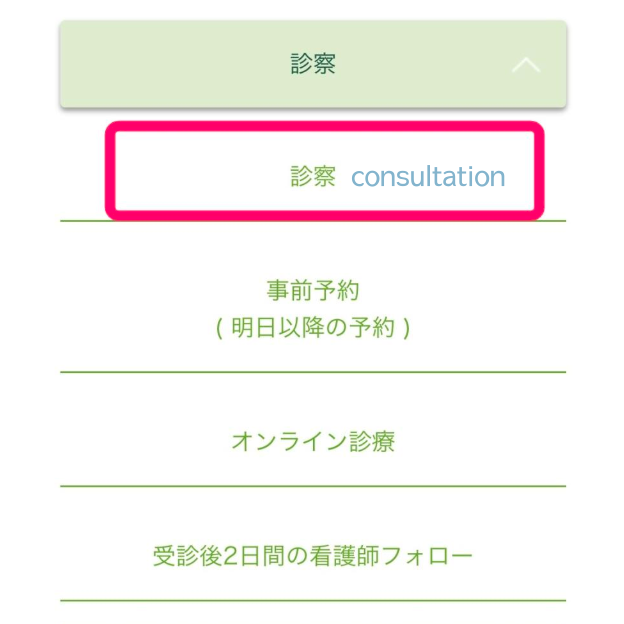Click the 診察 header title text
The image size is (624, 624).
tap(313, 65)
